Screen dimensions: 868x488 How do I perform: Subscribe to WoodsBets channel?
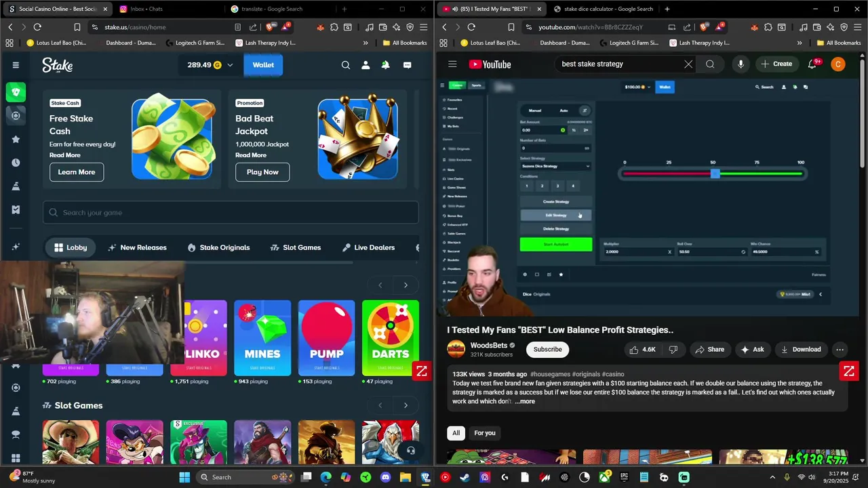coord(547,350)
